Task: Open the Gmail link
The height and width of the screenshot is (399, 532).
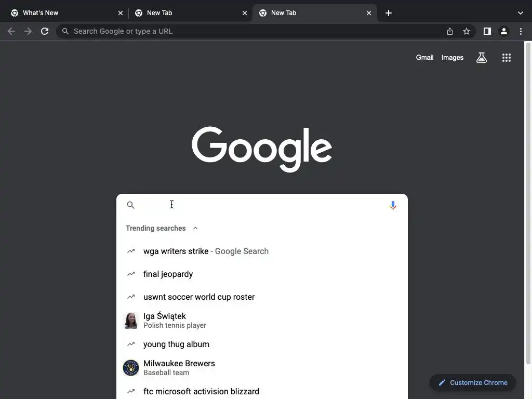Action: pyautogui.click(x=424, y=58)
